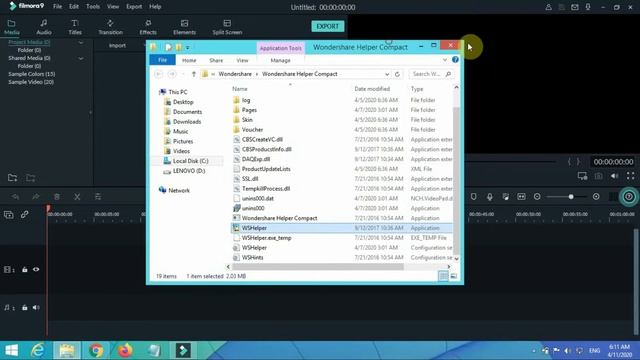
Task: Switch to large icons view in Explorer
Action: (453, 276)
